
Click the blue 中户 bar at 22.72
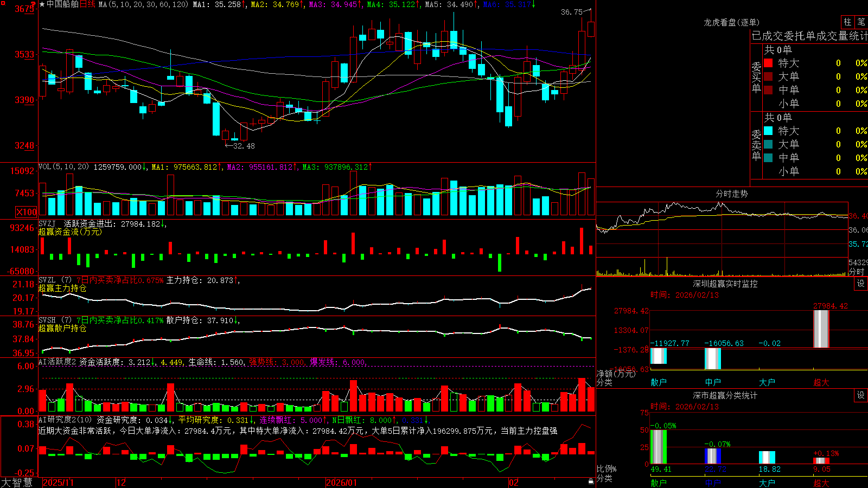[x=713, y=456]
